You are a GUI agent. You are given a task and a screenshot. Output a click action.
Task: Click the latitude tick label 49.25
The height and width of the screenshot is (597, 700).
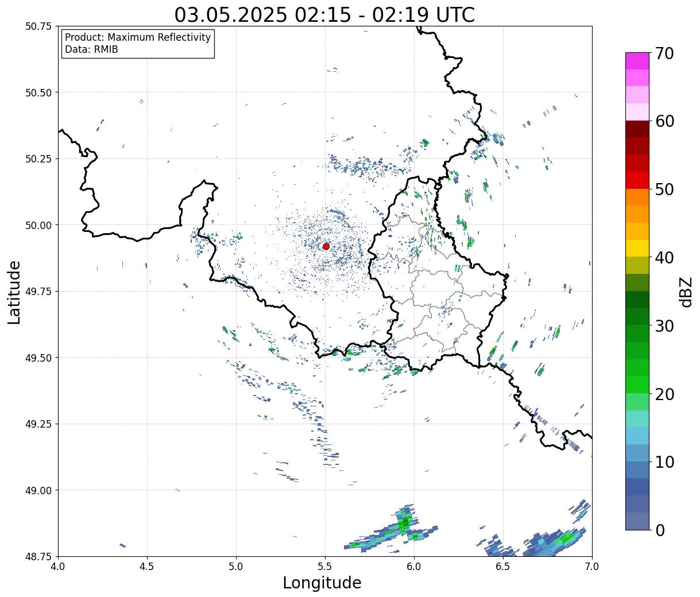[38, 424]
